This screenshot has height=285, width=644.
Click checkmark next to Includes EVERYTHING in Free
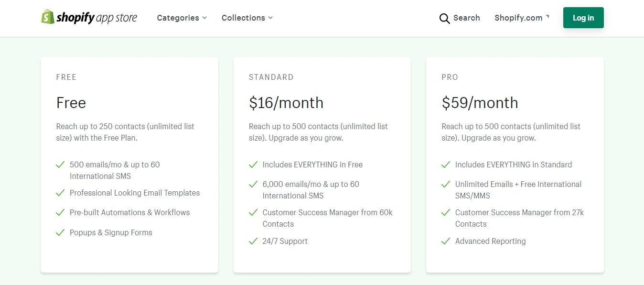pos(253,165)
